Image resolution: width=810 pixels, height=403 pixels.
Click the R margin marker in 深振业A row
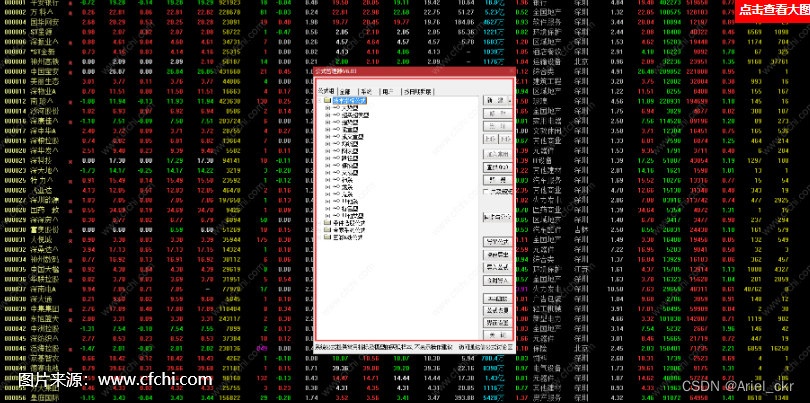click(70, 42)
